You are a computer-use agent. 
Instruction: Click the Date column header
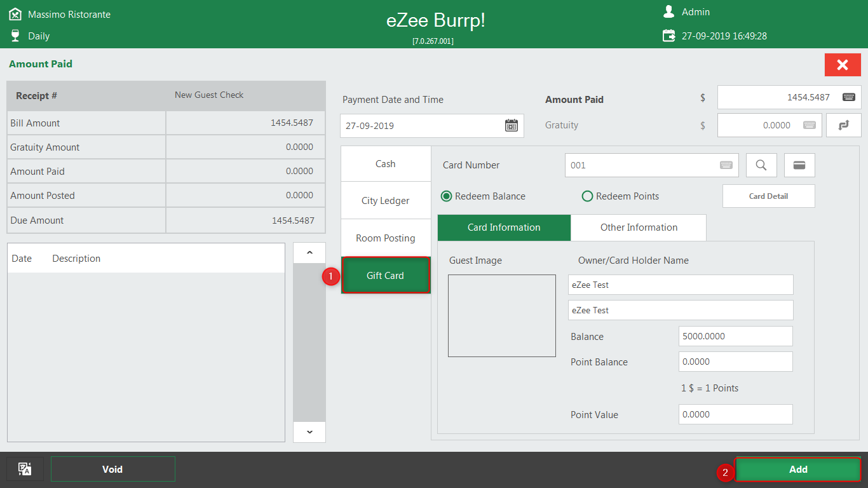click(x=22, y=259)
